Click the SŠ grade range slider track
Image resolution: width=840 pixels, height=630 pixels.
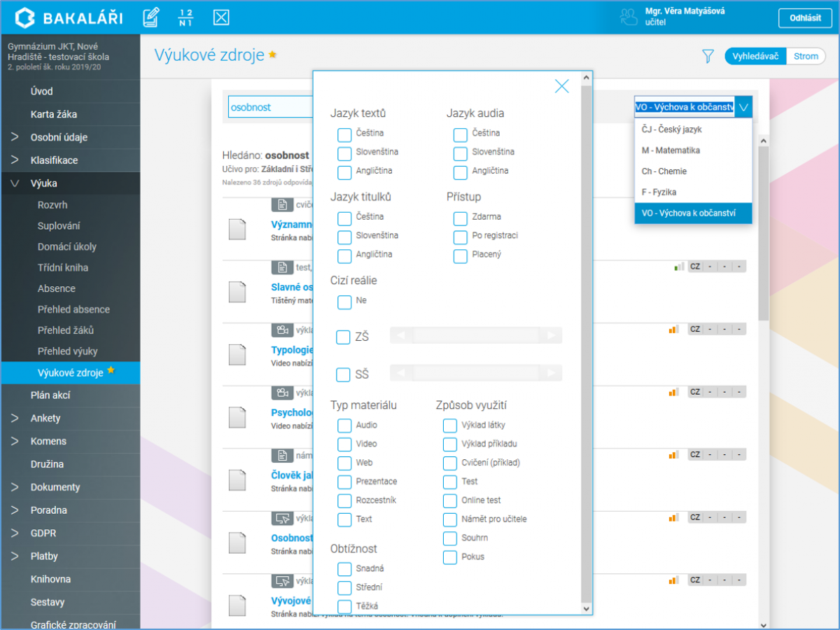coord(476,374)
